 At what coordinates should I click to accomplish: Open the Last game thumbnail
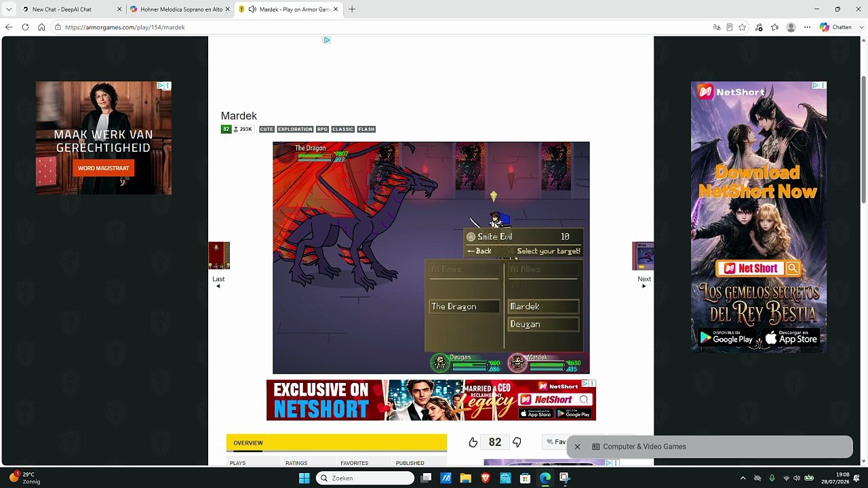click(219, 256)
